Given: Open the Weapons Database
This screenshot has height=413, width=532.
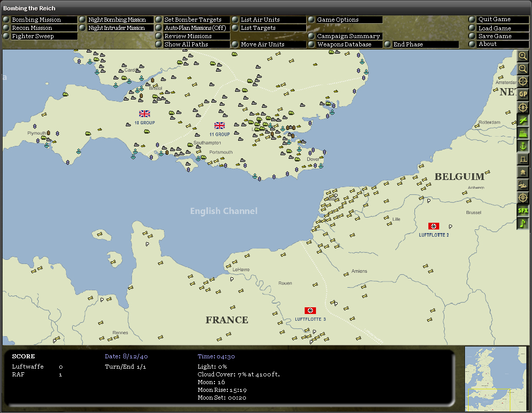Looking at the screenshot, I should pyautogui.click(x=345, y=44).
